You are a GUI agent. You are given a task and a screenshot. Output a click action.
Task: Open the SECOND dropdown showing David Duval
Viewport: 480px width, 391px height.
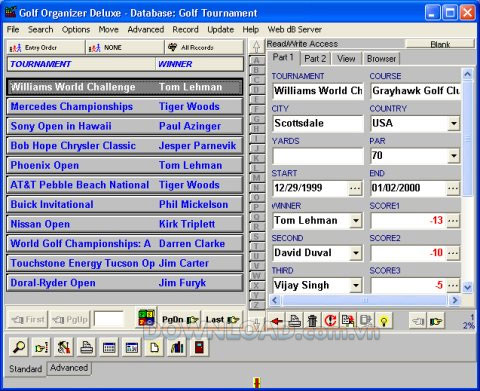356,253
